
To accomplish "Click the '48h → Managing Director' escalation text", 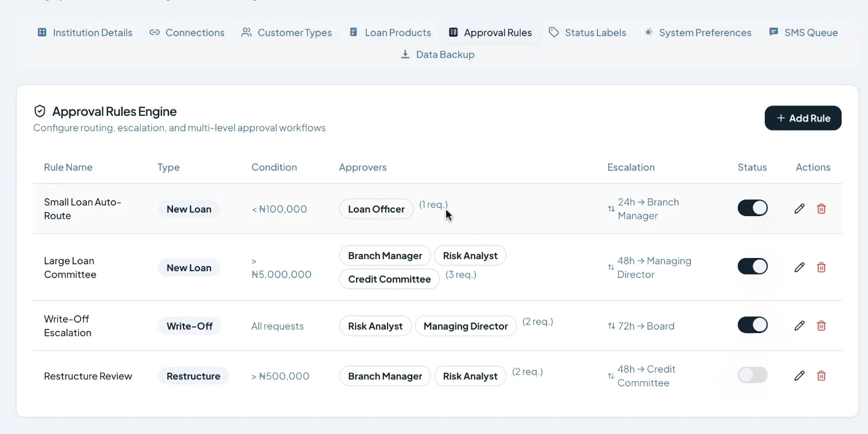I will click(654, 268).
